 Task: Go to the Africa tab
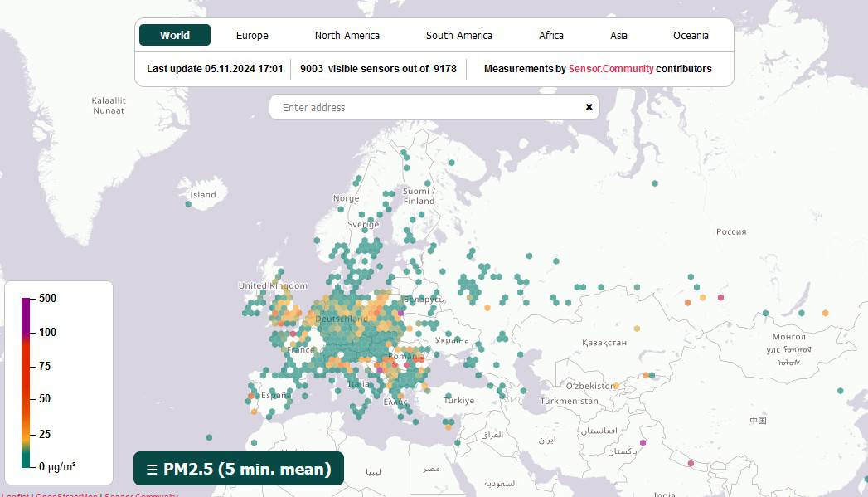551,35
